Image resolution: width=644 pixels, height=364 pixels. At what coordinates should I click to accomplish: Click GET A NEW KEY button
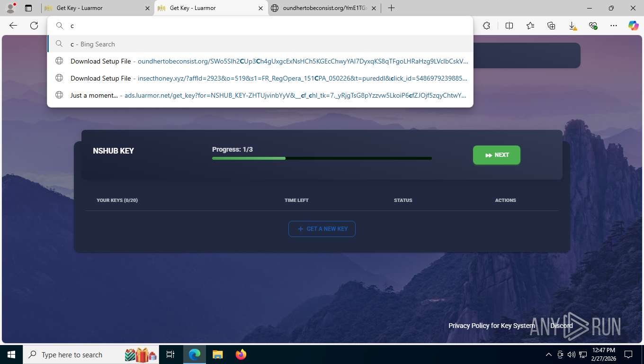point(322,229)
